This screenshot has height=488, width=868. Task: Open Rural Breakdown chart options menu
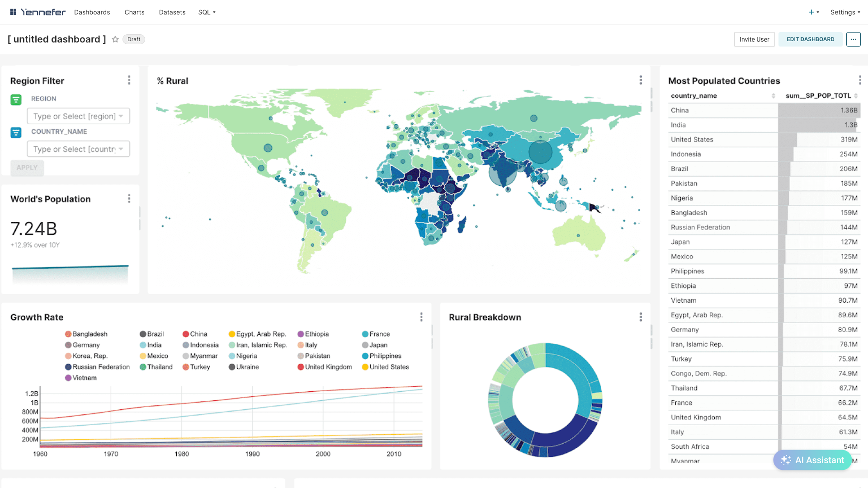click(x=641, y=317)
